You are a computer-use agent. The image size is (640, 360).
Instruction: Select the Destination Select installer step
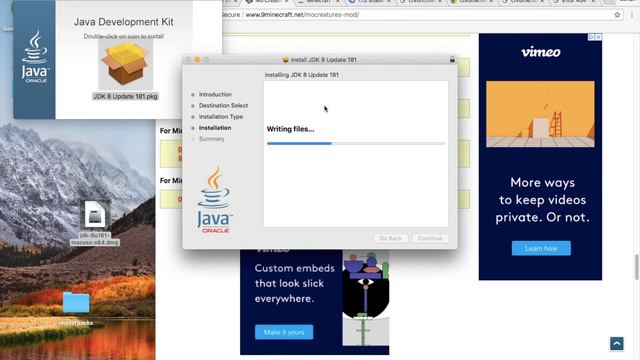[x=223, y=105]
